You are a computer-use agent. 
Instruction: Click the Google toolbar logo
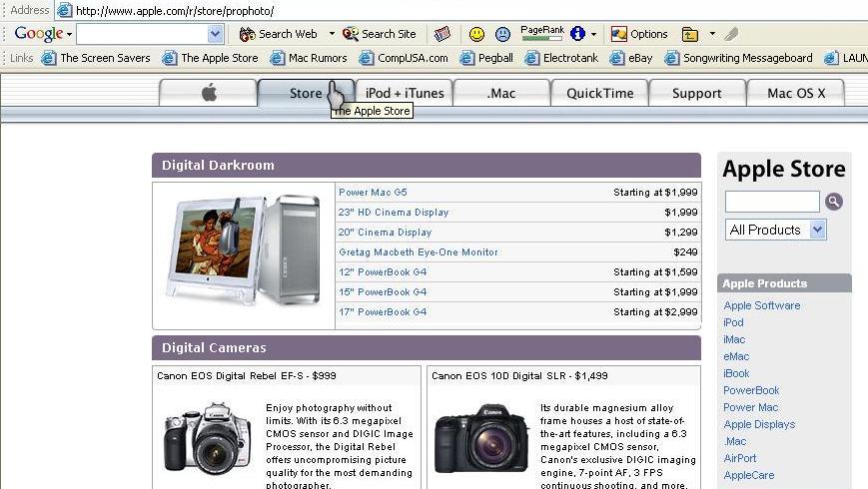38,34
